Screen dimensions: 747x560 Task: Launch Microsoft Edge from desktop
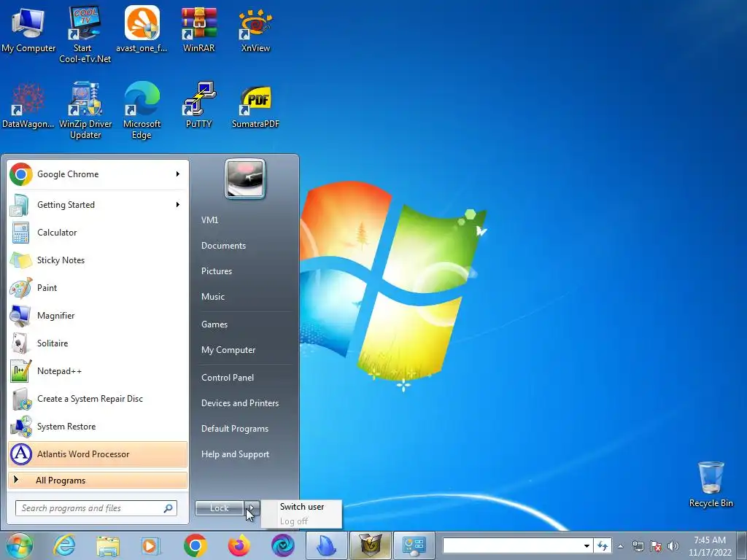pos(142,111)
